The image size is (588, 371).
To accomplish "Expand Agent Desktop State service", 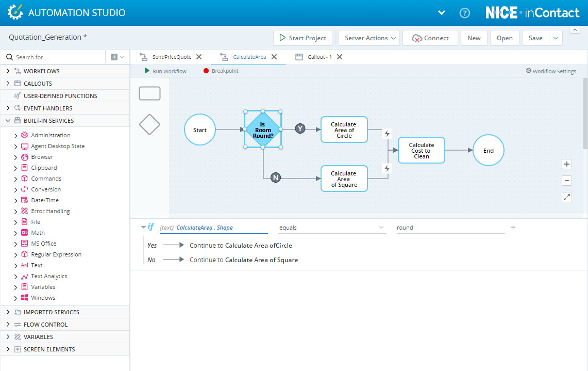I will click(15, 147).
